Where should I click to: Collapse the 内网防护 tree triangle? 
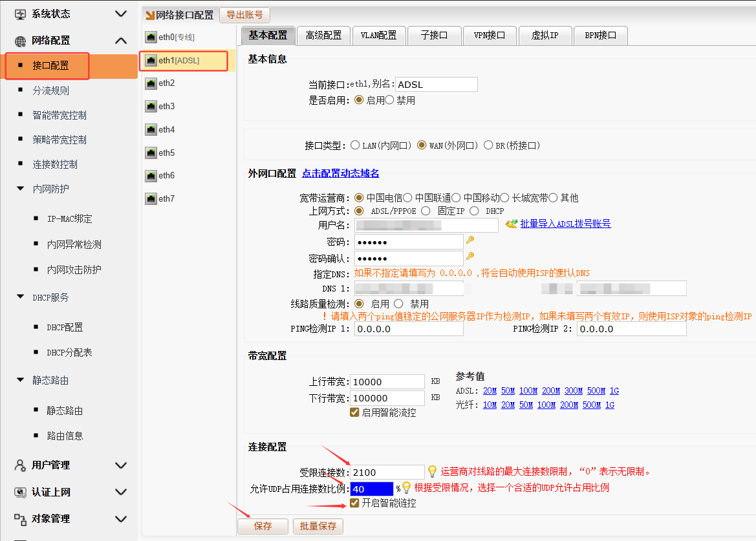click(x=20, y=188)
